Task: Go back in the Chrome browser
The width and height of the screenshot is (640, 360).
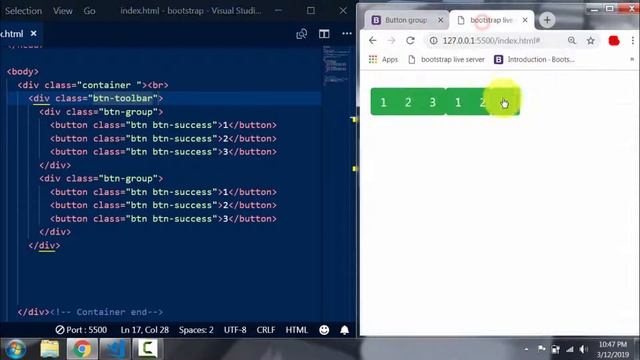Action: [x=373, y=40]
